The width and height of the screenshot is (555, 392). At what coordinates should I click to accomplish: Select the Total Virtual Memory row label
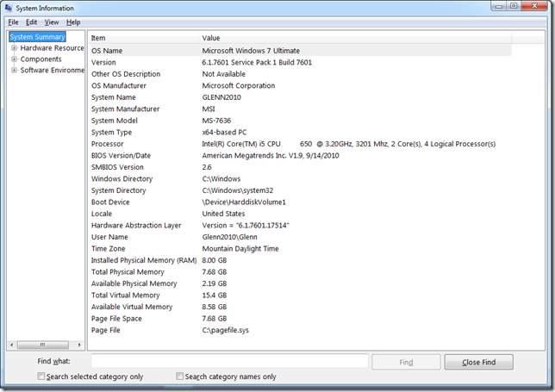coord(125,296)
